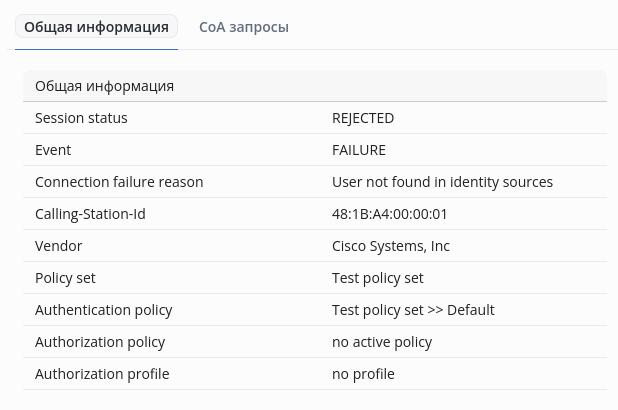Click the FAILURE event value
The image size is (618, 410).
359,150
